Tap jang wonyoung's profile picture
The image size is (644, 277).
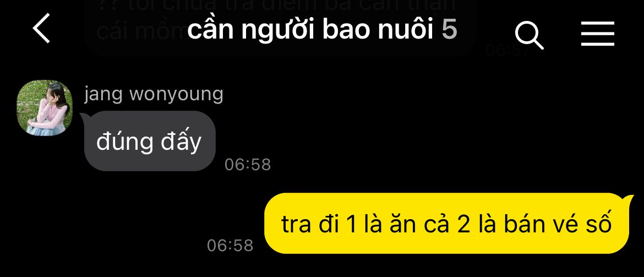pos(45,107)
